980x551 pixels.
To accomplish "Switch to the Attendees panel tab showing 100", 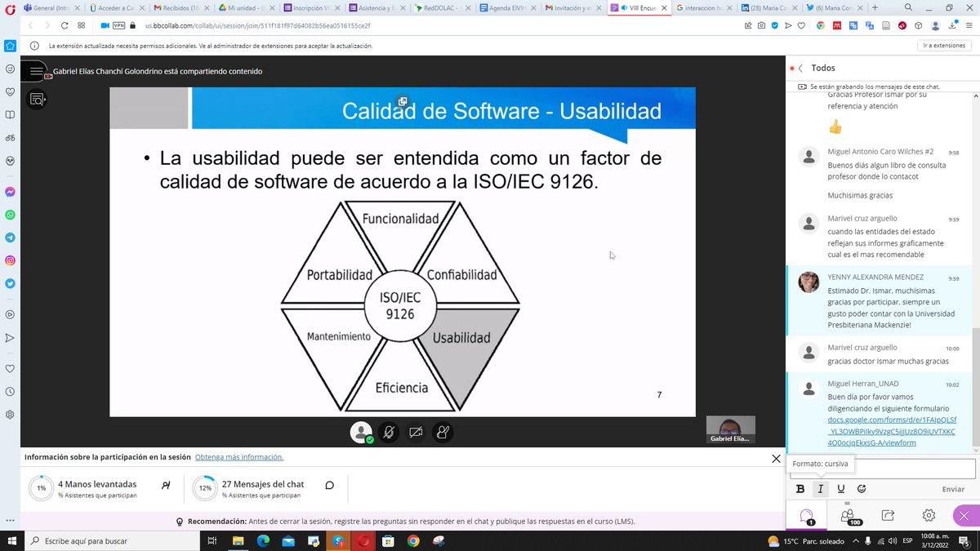I will coord(847,516).
